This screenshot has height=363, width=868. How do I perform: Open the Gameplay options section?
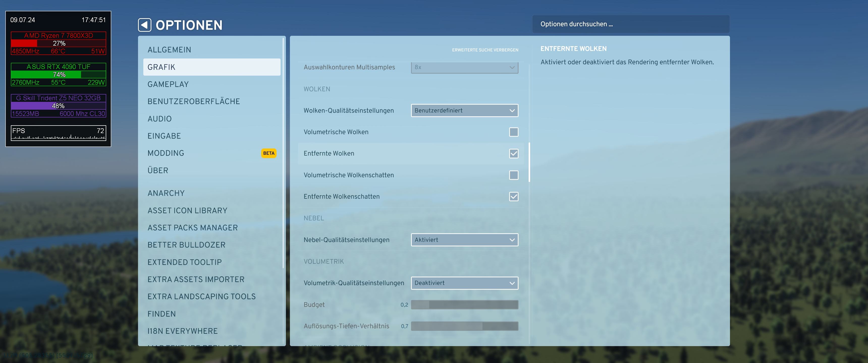click(x=168, y=84)
